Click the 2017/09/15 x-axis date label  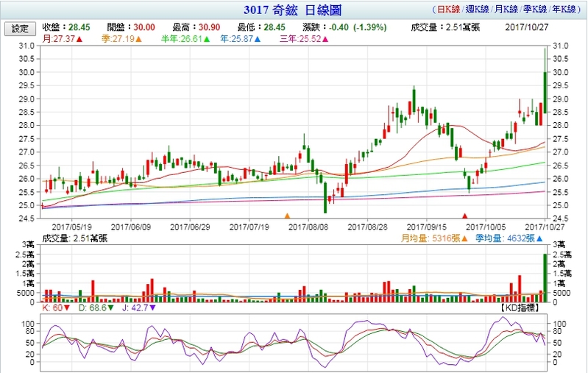(427, 227)
